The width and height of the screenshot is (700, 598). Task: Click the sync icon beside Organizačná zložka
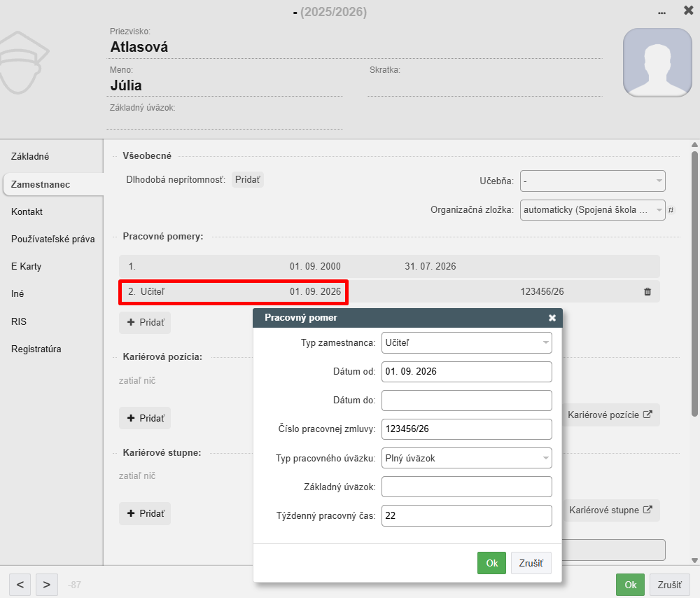tap(671, 210)
